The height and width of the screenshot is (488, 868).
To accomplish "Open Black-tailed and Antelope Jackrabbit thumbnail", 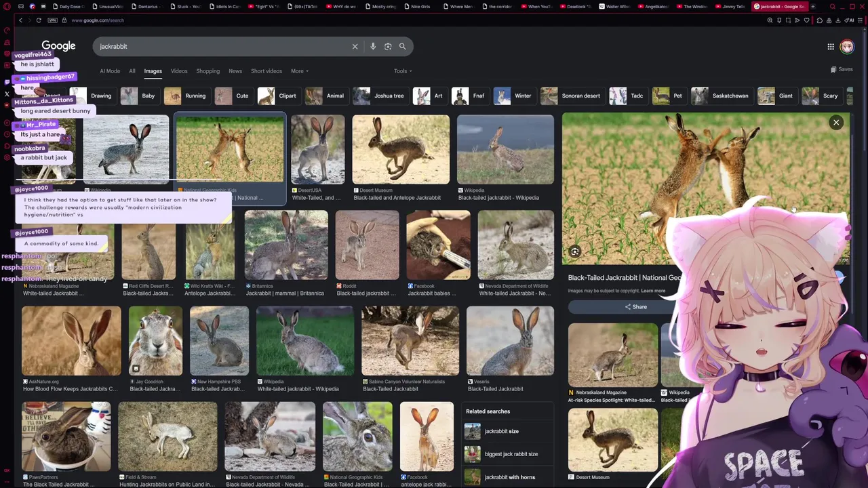I will tap(401, 150).
